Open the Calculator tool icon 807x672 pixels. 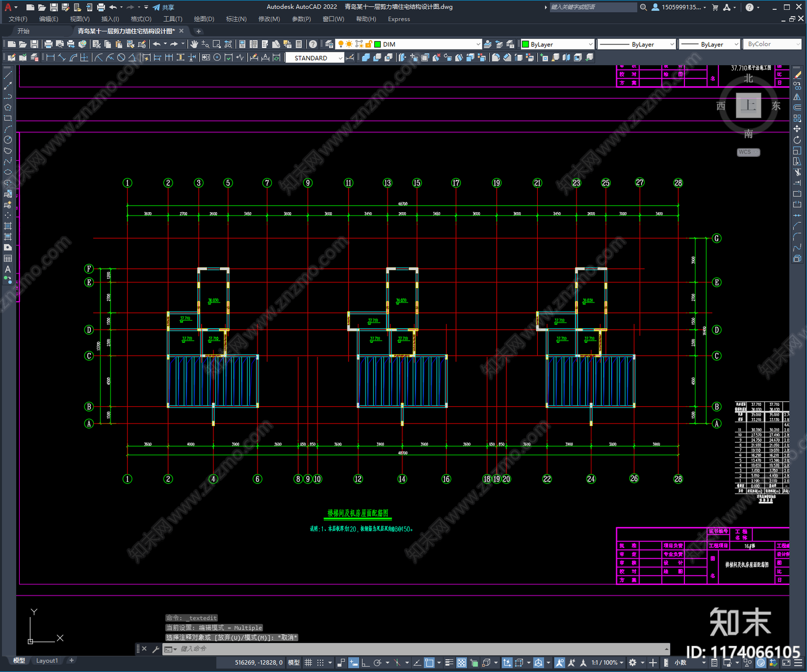click(x=299, y=44)
